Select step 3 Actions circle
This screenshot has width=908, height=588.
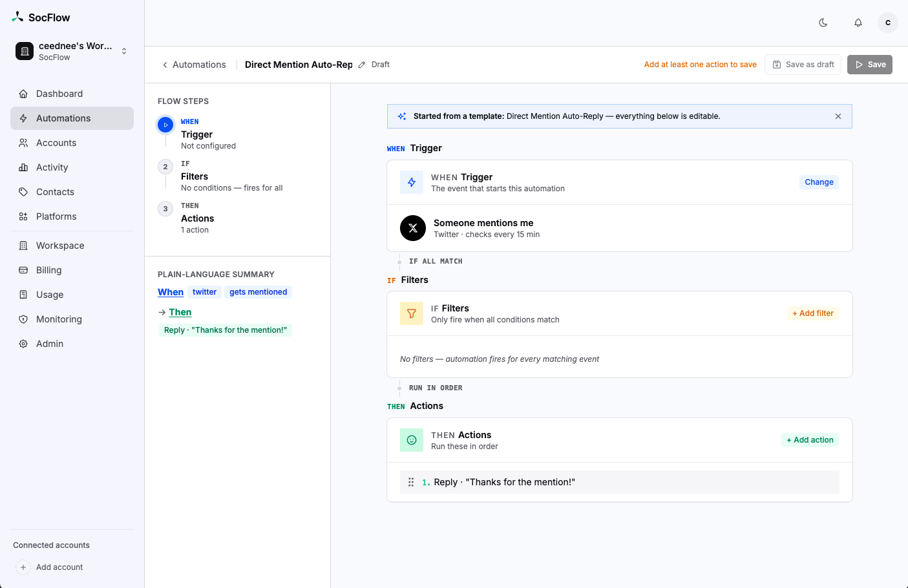(165, 209)
